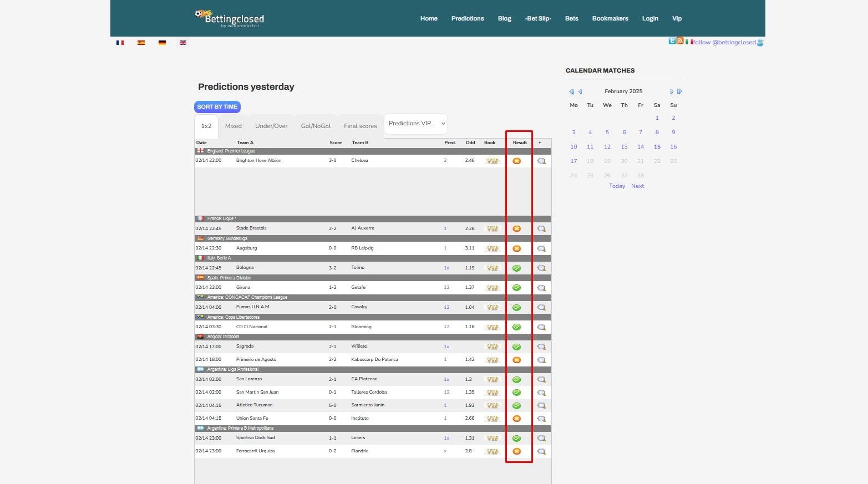Image resolution: width=868 pixels, height=484 pixels.
Task: Open match details magnifier for Brighton vs Chelsea
Action: pyautogui.click(x=541, y=161)
